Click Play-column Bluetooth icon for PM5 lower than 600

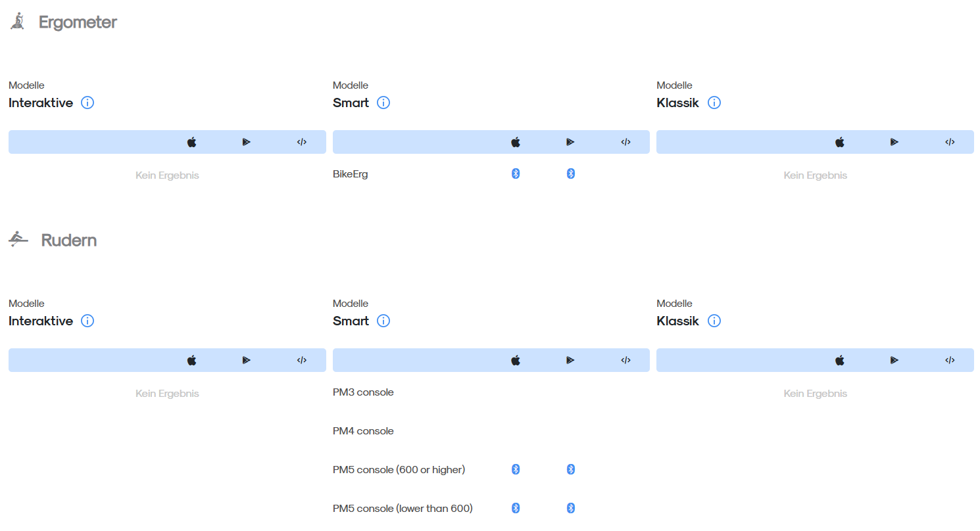pos(571,508)
